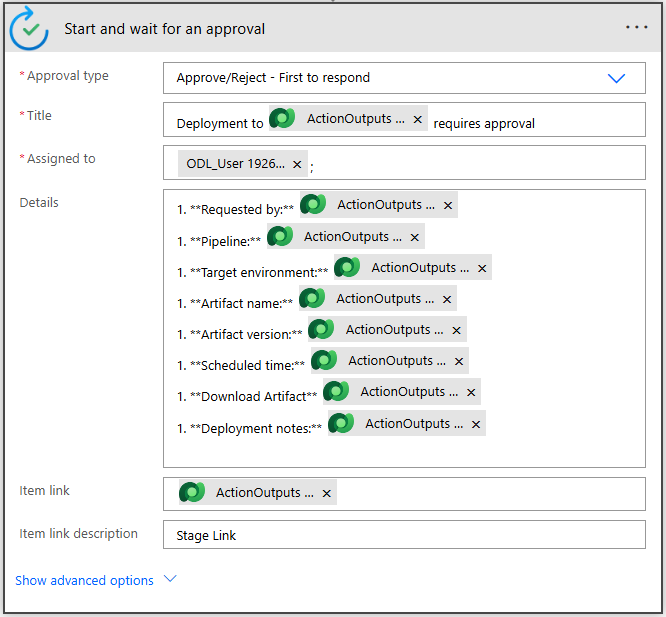The image size is (666, 617).
Task: Click Dataverse icon beside Artifact name
Action: tap(313, 299)
